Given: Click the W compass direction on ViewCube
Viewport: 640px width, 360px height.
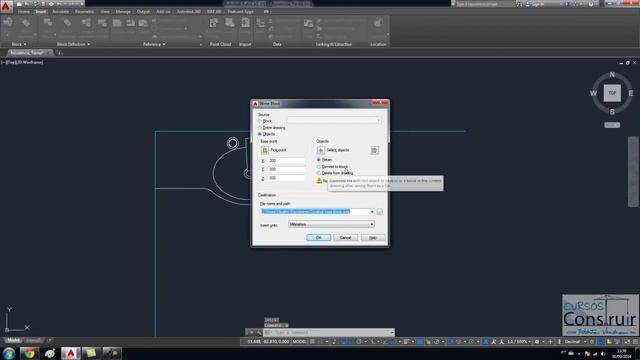Looking at the screenshot, I should pyautogui.click(x=593, y=93).
